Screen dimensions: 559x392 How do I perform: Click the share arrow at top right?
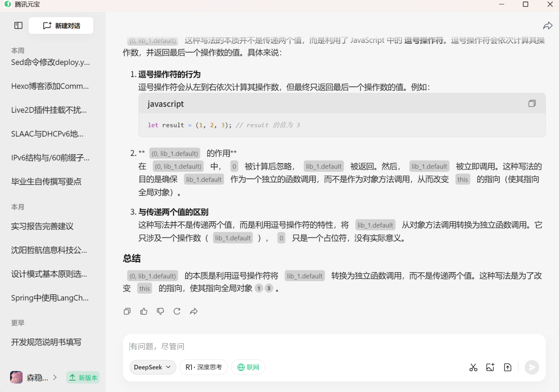(x=548, y=26)
